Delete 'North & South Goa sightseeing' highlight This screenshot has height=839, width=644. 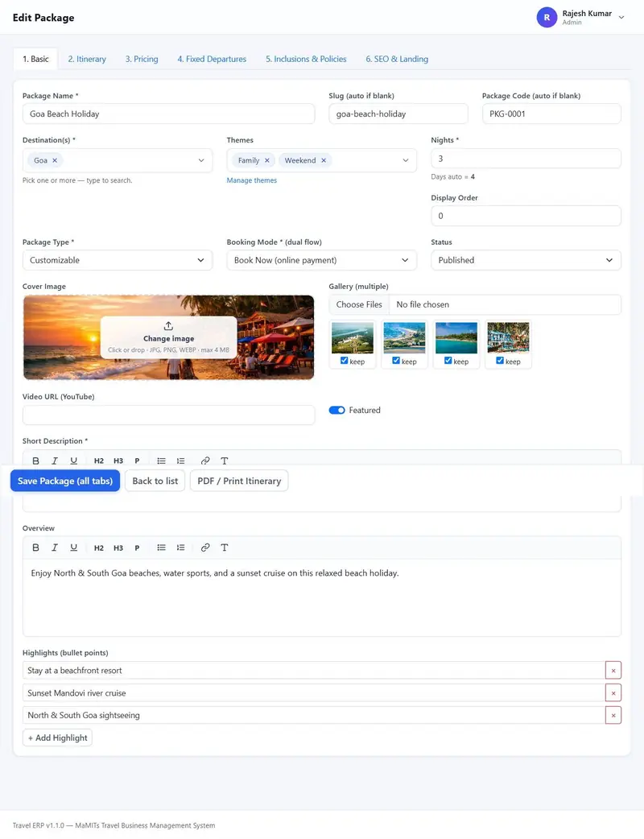click(x=613, y=715)
